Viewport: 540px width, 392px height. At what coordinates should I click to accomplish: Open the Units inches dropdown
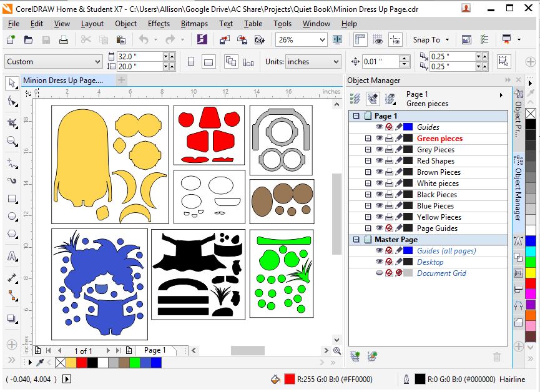click(336, 62)
